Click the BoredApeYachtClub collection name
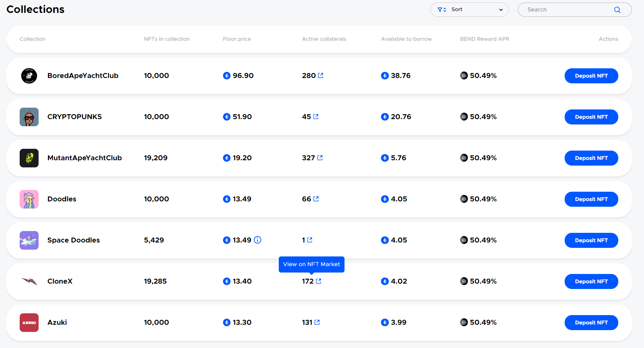644x348 pixels. [x=83, y=75]
